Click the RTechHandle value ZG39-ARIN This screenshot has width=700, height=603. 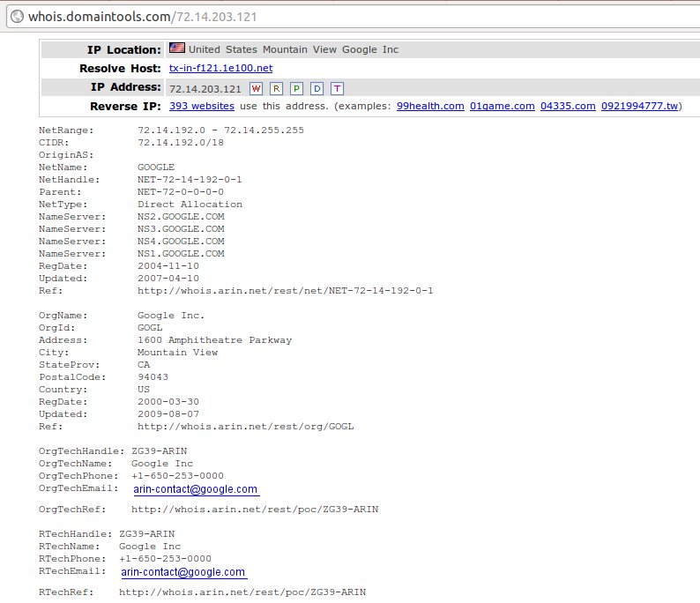pos(146,534)
